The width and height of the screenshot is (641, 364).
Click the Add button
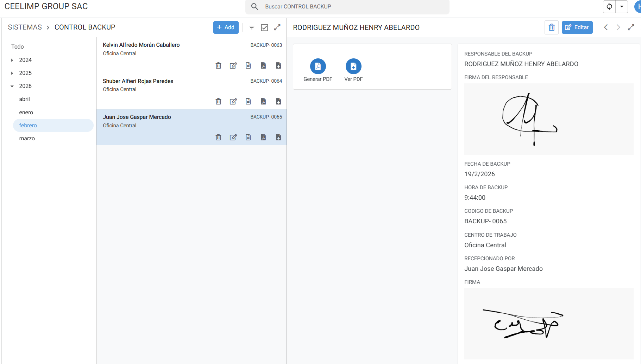click(x=226, y=27)
